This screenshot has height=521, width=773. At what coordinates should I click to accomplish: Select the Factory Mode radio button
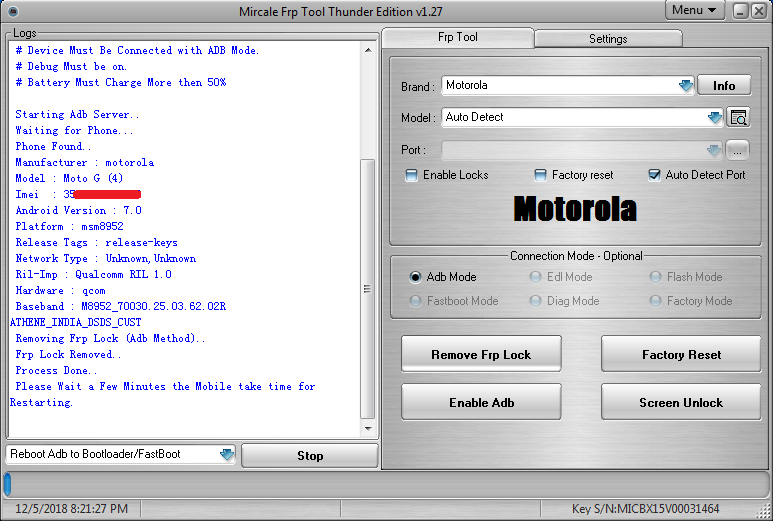pos(655,301)
